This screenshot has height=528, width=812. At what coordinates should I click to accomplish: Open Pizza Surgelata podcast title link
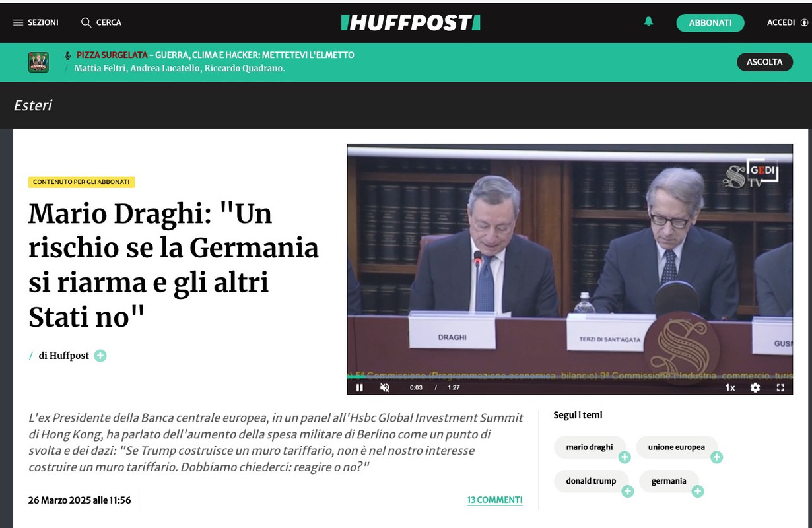[x=215, y=55]
